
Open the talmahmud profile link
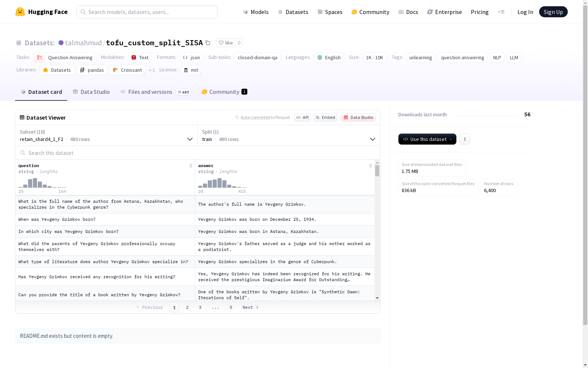pos(83,43)
